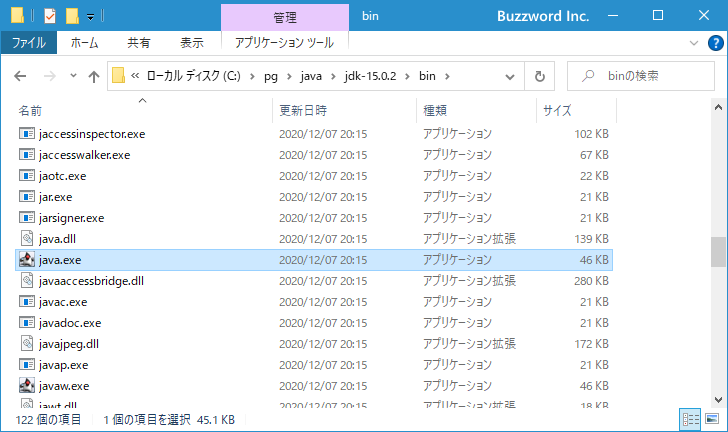
Task: Open the Quick Access Toolbar customize dropdown
Action: tap(91, 17)
